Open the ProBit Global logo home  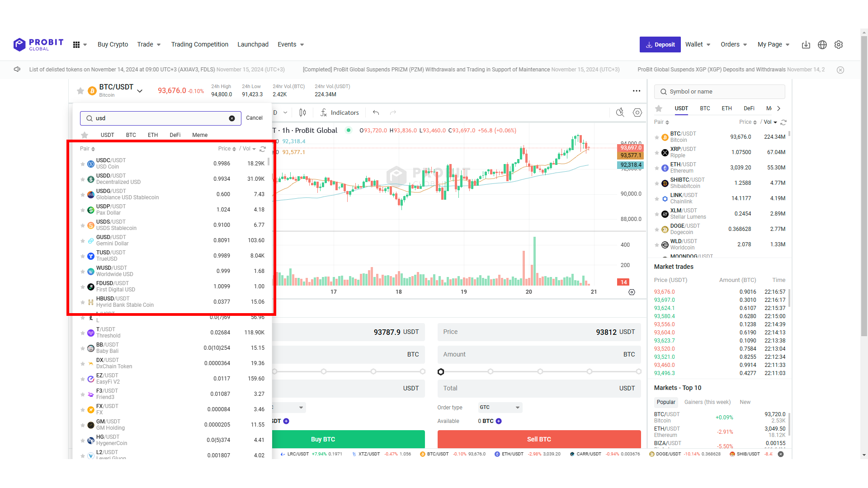point(38,44)
